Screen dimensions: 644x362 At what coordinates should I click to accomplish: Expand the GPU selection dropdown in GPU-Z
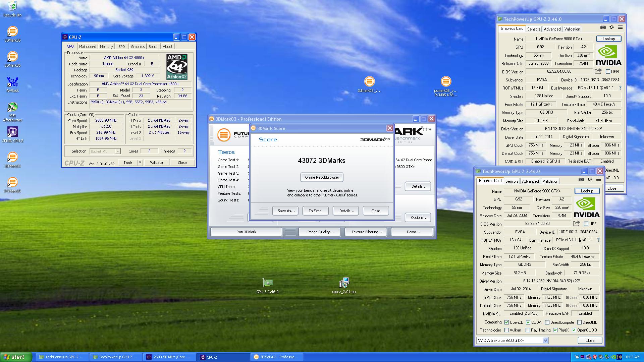tap(545, 341)
